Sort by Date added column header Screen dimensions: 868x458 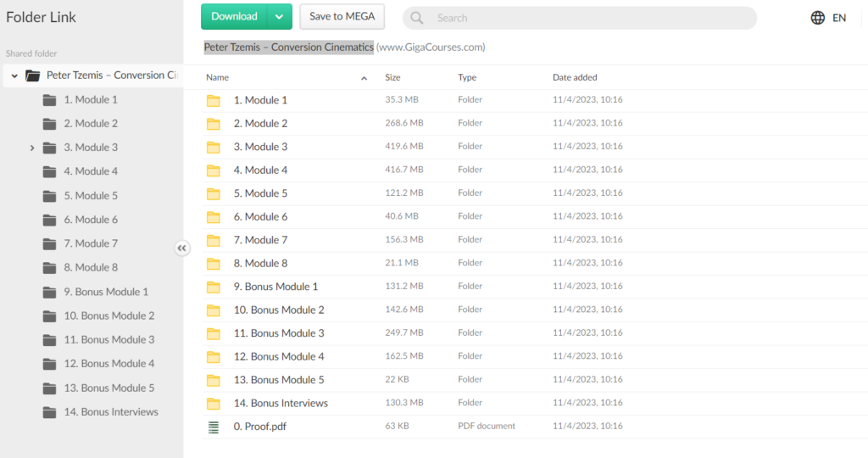(575, 77)
